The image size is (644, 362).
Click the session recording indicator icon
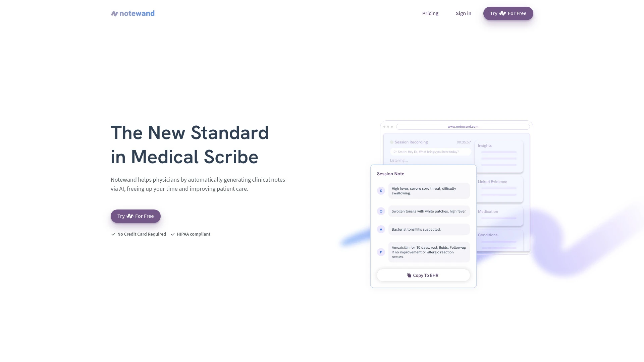click(391, 142)
